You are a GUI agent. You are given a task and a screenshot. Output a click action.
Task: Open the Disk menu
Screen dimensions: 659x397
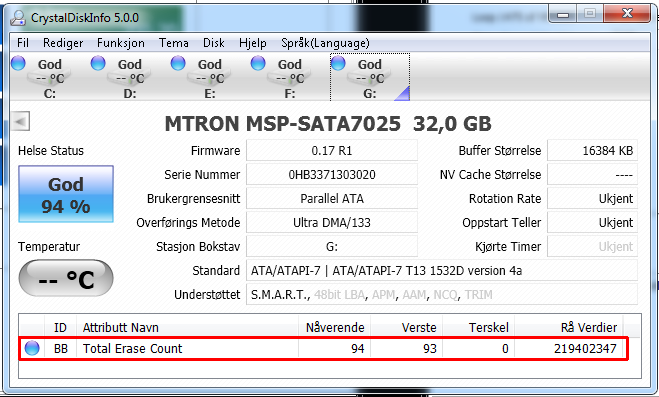click(214, 43)
